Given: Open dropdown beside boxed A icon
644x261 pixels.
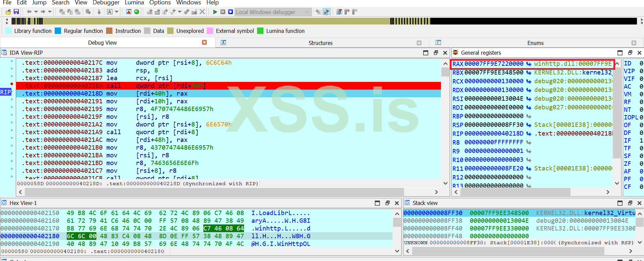Looking at the screenshot, I should tap(117, 12).
